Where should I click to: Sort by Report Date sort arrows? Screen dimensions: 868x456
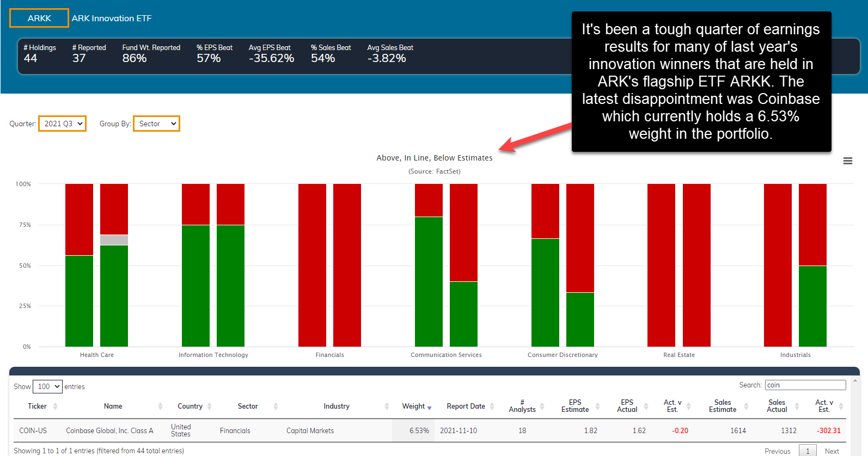pos(492,406)
